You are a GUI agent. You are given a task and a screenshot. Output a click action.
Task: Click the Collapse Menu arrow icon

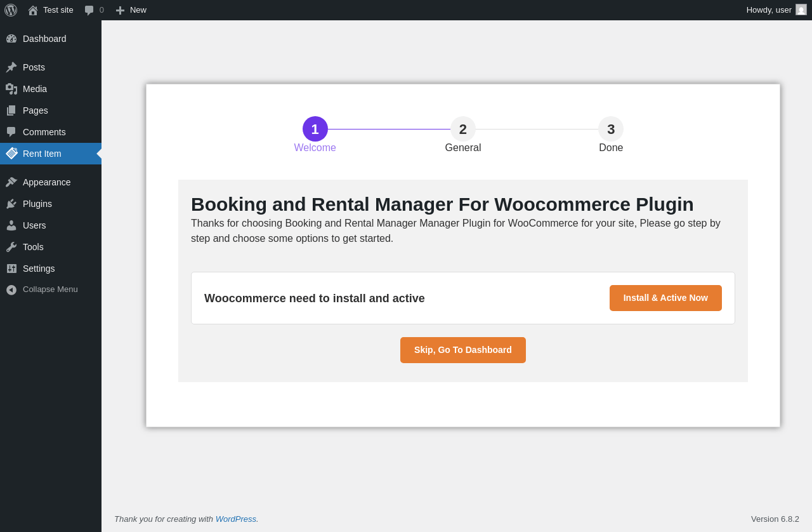(11, 289)
